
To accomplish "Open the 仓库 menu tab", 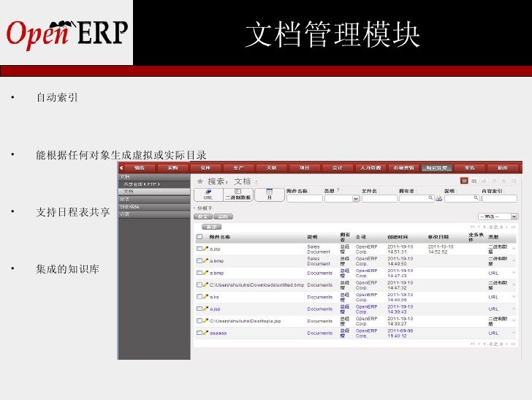I will [x=205, y=167].
